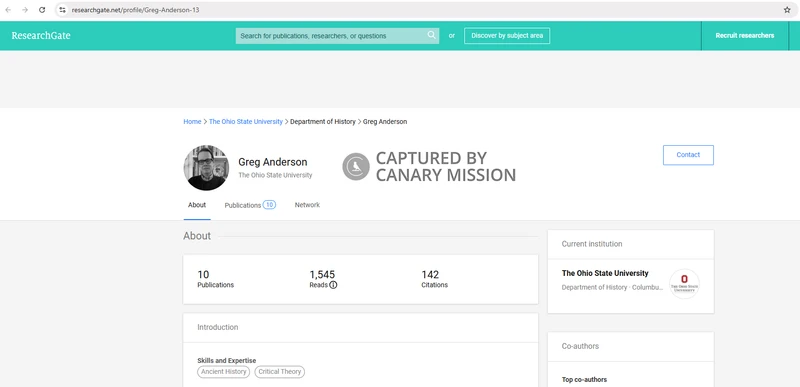
Task: Click the Top co-authors label
Action: [x=584, y=380]
